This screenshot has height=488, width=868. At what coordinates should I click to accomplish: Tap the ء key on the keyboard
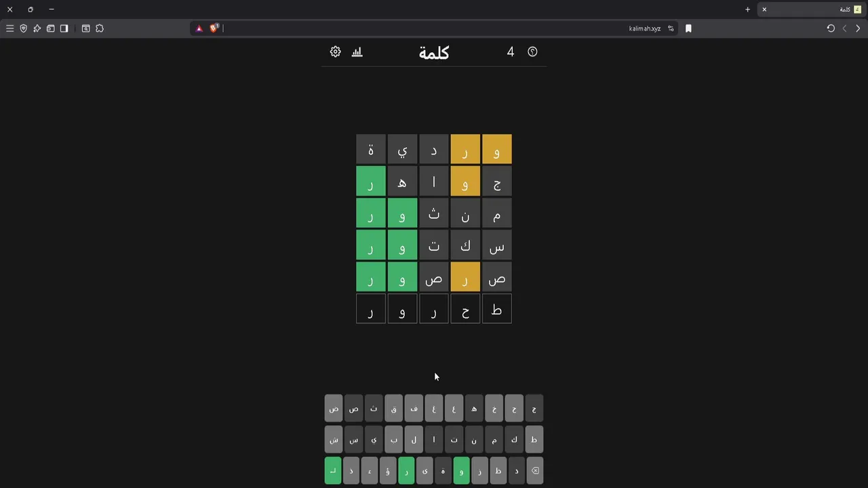(370, 470)
